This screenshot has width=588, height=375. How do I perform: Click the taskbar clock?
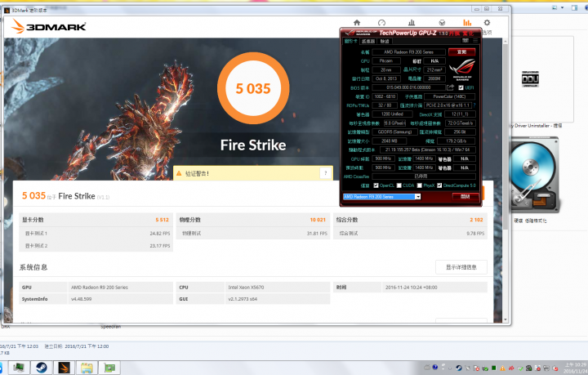[x=576, y=368]
